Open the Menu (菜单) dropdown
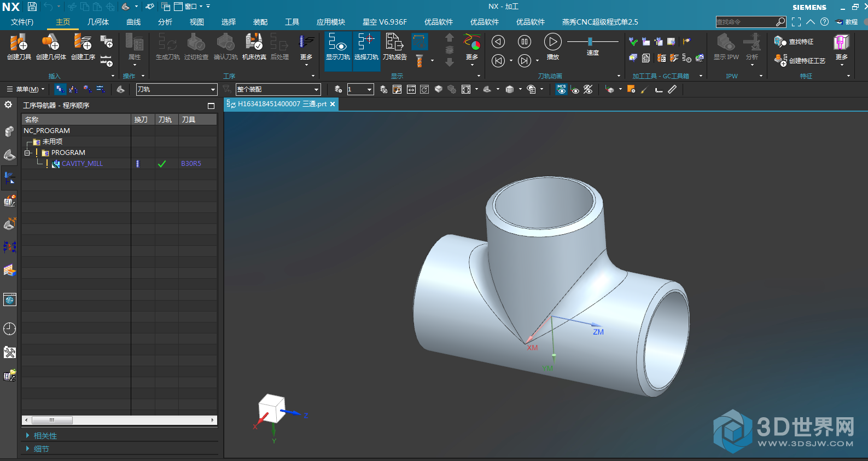Screen dimensions: 868x461 tap(26, 89)
